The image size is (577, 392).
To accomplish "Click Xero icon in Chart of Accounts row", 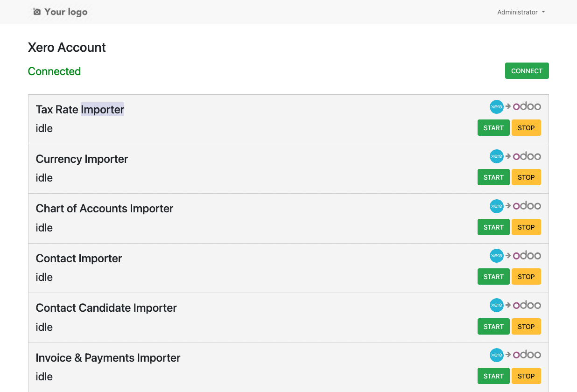I will [x=497, y=206].
